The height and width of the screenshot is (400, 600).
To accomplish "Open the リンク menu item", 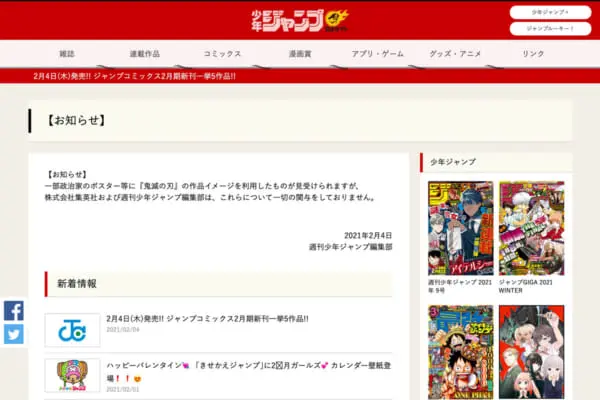I will coord(533,54).
